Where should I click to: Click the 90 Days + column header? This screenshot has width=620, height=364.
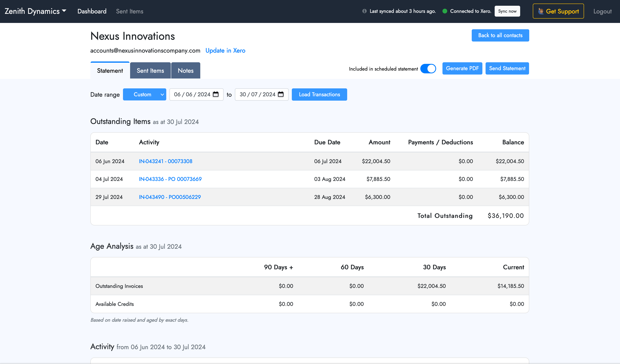pos(279,267)
